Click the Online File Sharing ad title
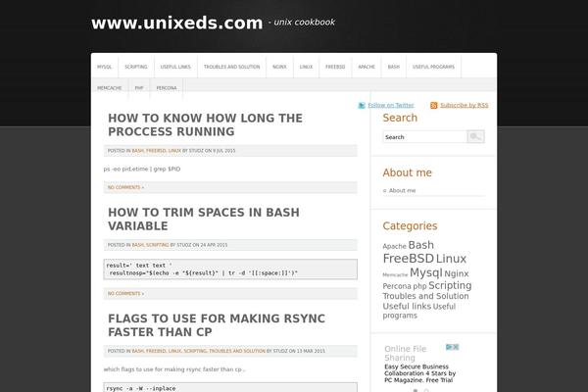Screen dimensions: 588x392 point(406,353)
